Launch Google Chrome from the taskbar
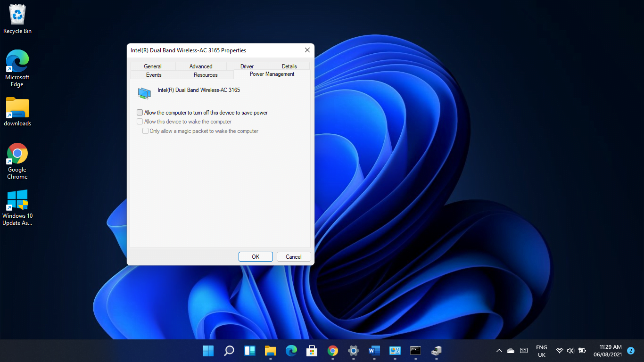This screenshot has width=644, height=362. pos(332,351)
